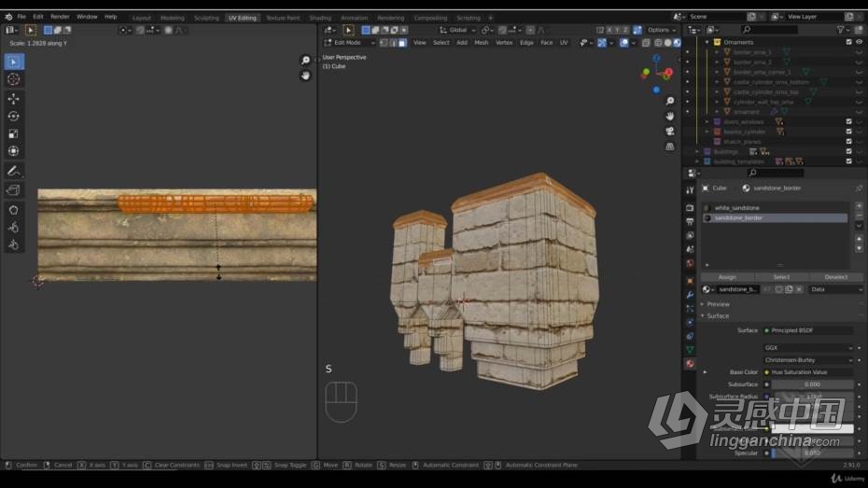Click the Select material button
The image size is (868, 488).
tap(781, 277)
